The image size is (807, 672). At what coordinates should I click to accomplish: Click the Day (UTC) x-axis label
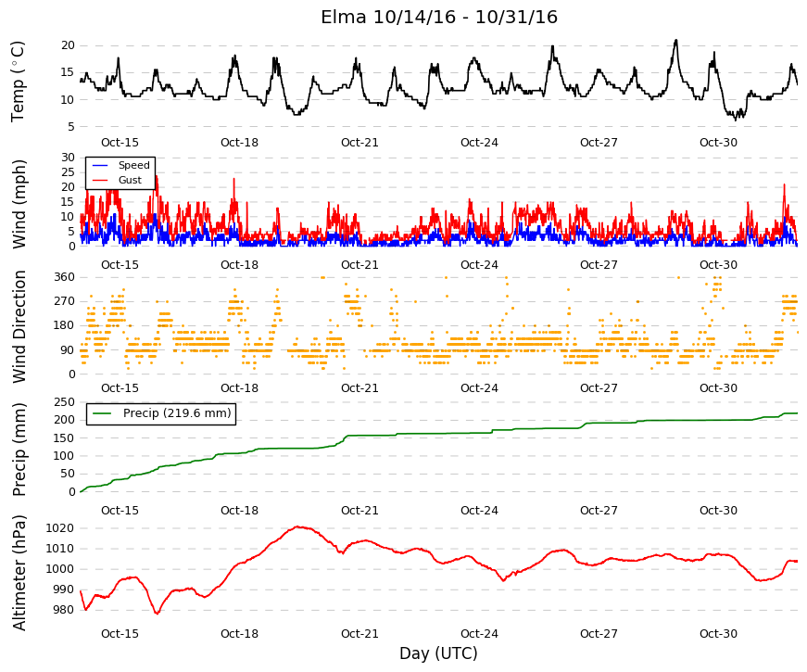(438, 653)
